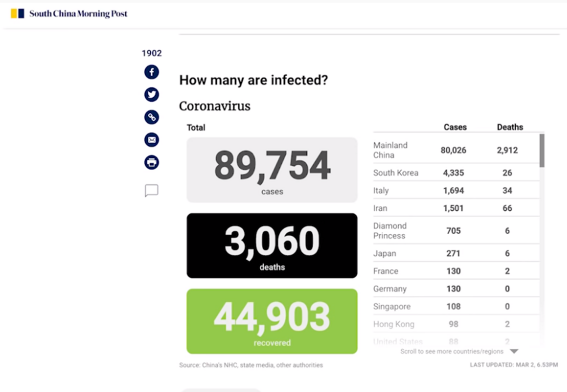Click the black 3,060 deaths box
Image resolution: width=567 pixels, height=392 pixels.
click(x=272, y=246)
